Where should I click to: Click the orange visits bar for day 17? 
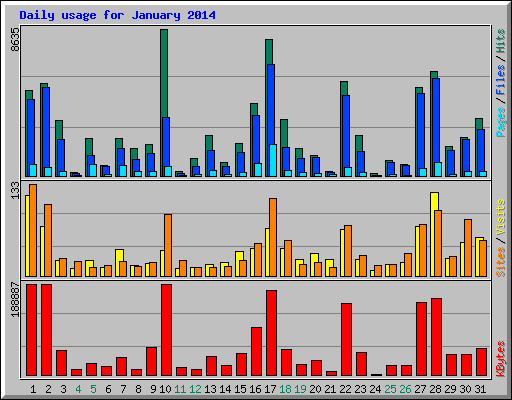[273, 237]
